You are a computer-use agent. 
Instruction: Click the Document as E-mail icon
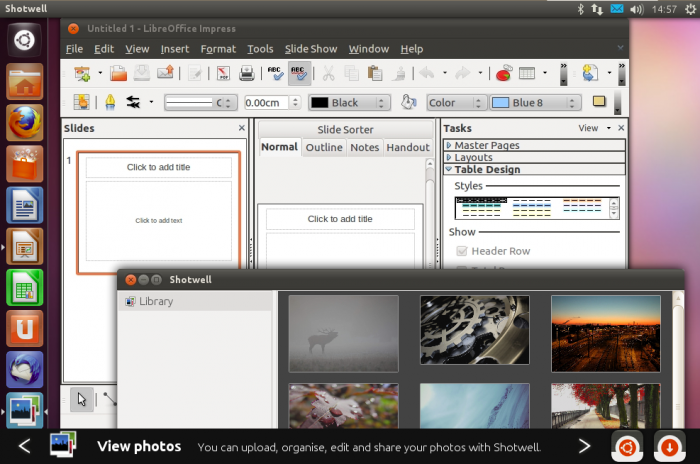pyautogui.click(x=165, y=73)
